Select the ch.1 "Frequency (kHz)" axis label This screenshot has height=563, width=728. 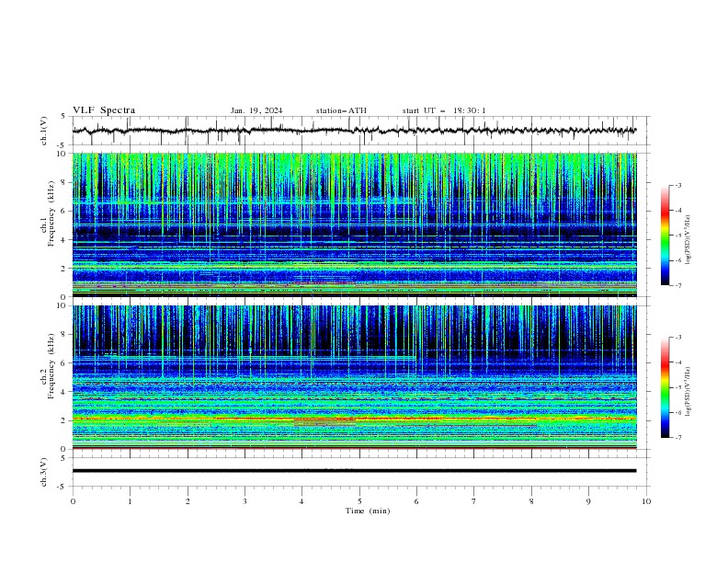pyautogui.click(x=51, y=213)
